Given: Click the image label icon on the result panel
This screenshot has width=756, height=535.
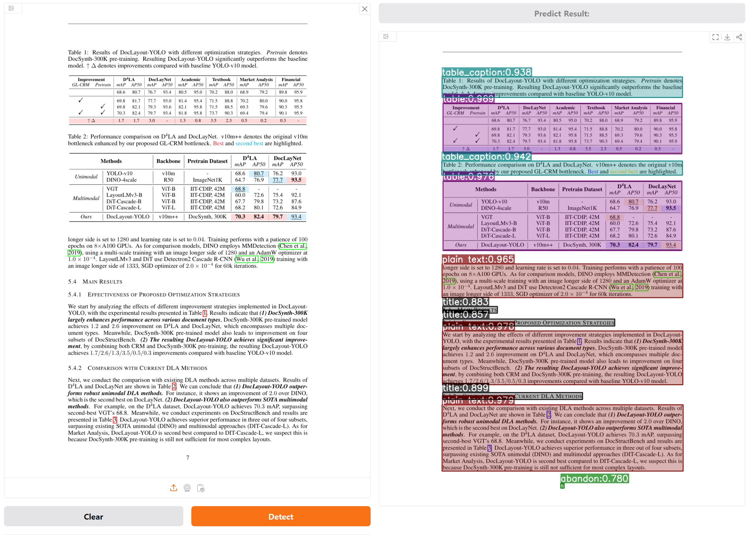Looking at the screenshot, I should click(x=386, y=36).
